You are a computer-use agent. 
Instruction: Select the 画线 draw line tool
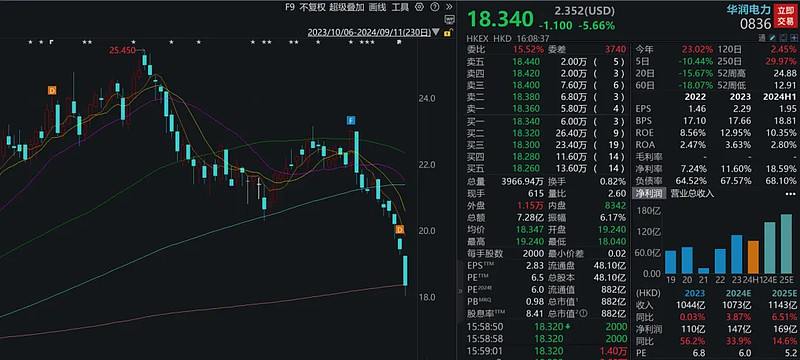pyautogui.click(x=378, y=7)
